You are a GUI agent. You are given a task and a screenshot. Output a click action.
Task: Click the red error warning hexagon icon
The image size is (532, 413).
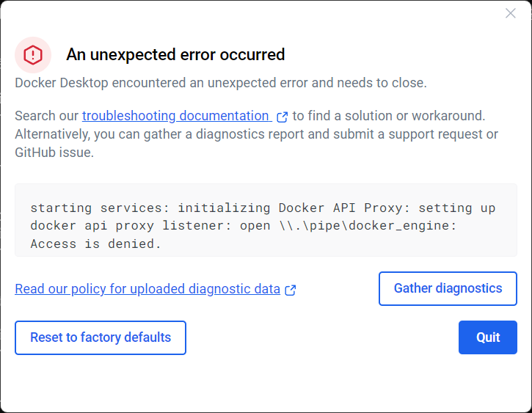(33, 54)
